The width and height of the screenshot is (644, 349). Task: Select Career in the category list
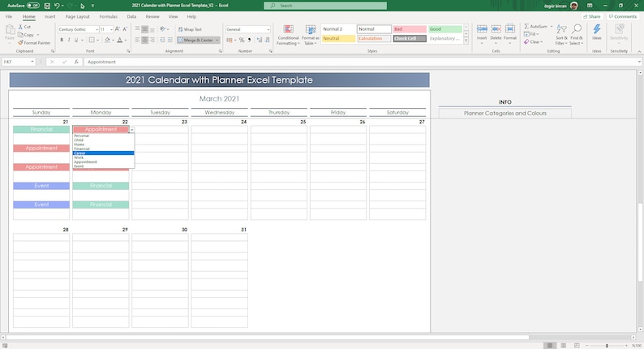(104, 153)
